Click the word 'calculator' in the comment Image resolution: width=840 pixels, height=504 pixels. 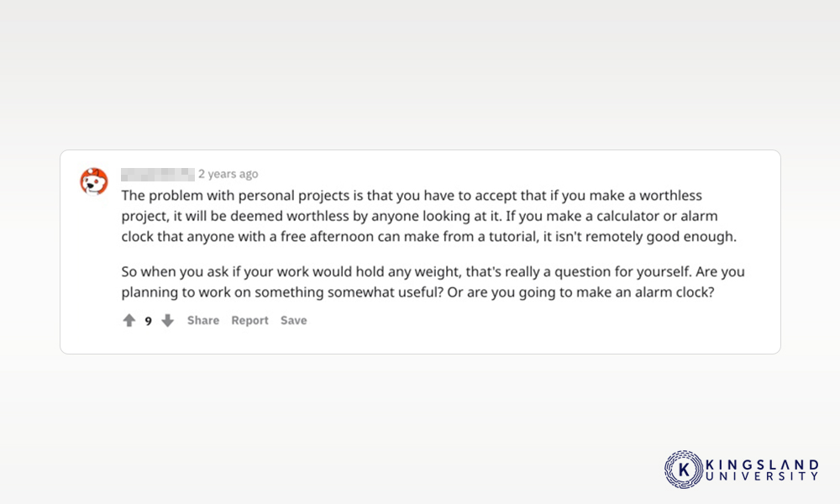[x=627, y=216]
